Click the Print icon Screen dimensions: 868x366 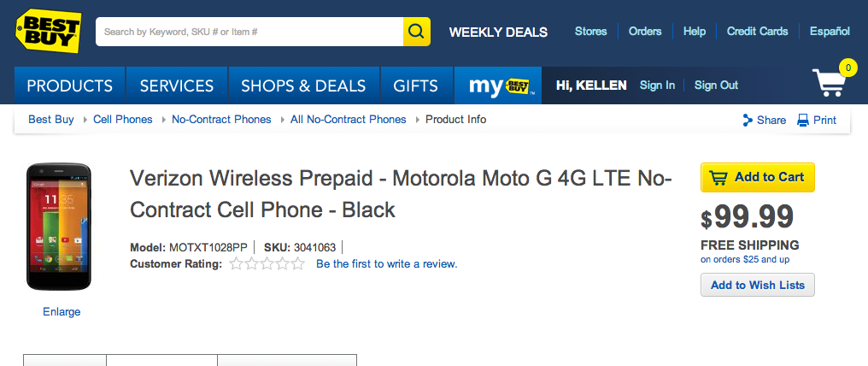pos(803,121)
